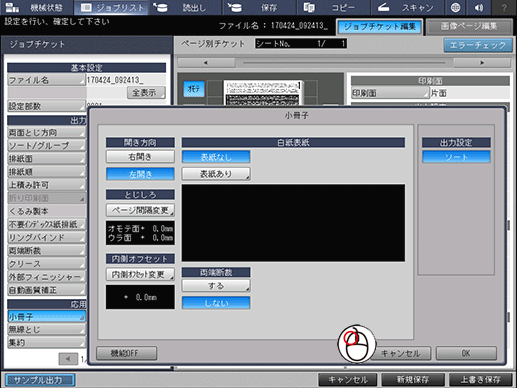Click the 全表示 button
Viewport: 517px width, 388px height.
point(146,92)
